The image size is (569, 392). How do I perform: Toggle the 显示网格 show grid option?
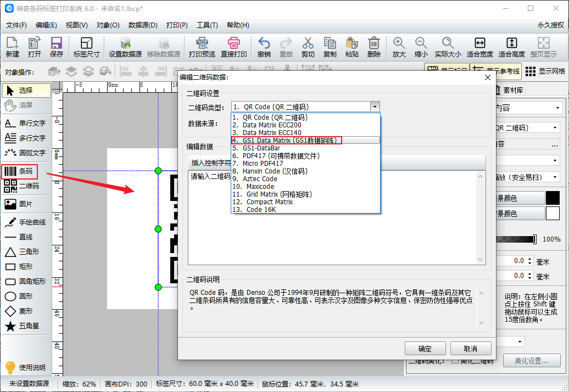click(x=545, y=71)
